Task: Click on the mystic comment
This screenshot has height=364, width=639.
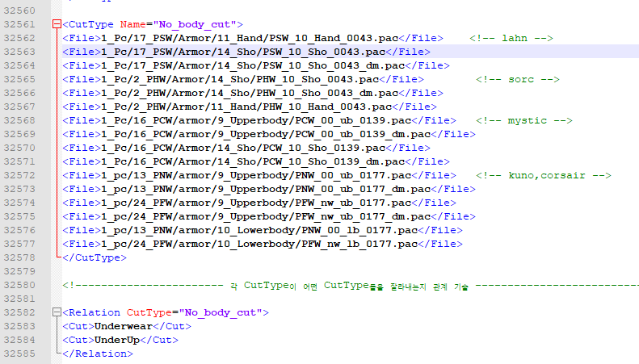Action: pos(523,120)
